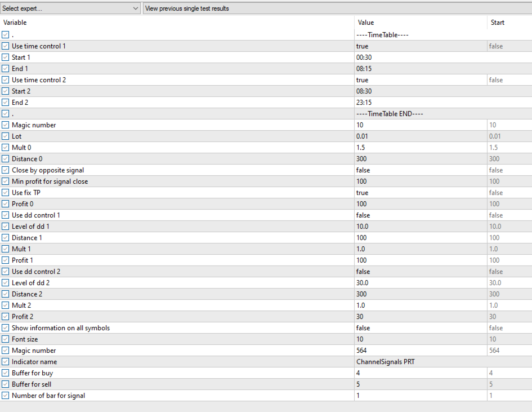This screenshot has height=412, width=532.
Task: Edit the ChannelSignals PRT indicator name value
Action: coord(419,362)
